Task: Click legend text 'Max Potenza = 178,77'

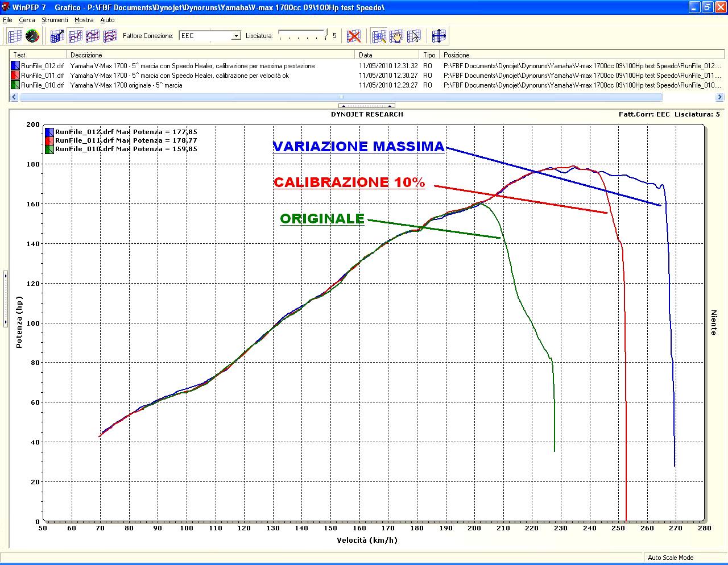Action: point(156,140)
